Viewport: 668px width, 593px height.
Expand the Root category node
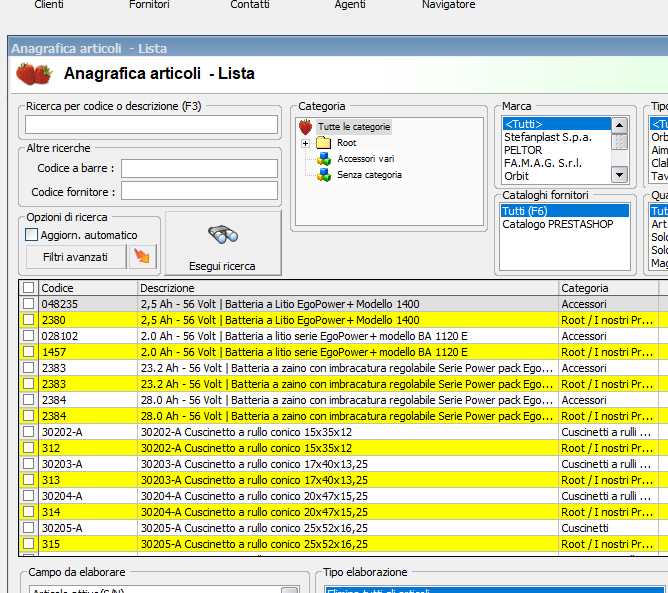[x=305, y=144]
